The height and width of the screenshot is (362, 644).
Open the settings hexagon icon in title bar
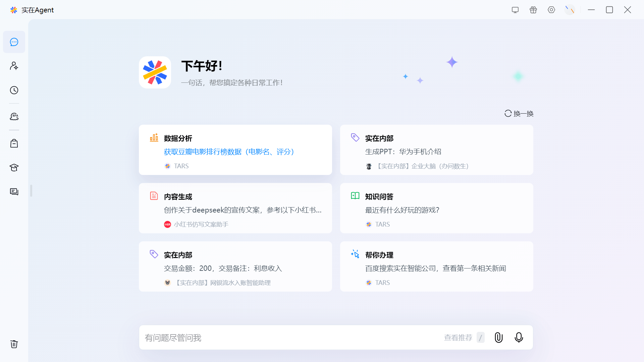click(x=551, y=10)
